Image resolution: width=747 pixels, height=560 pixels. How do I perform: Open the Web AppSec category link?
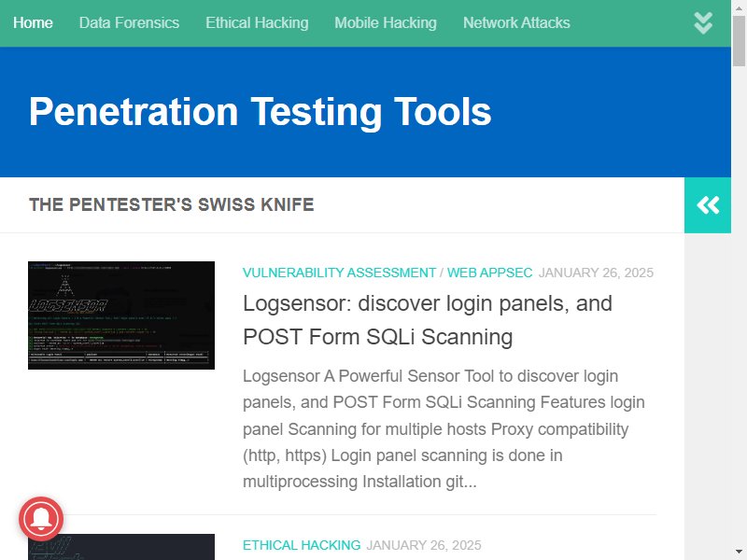click(x=489, y=273)
